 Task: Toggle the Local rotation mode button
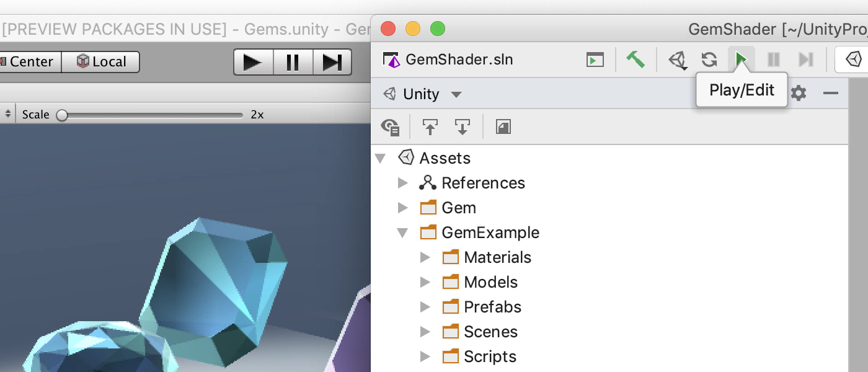point(100,62)
